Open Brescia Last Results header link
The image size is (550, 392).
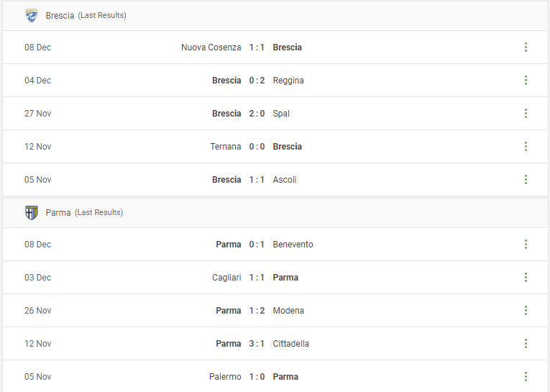click(x=86, y=15)
